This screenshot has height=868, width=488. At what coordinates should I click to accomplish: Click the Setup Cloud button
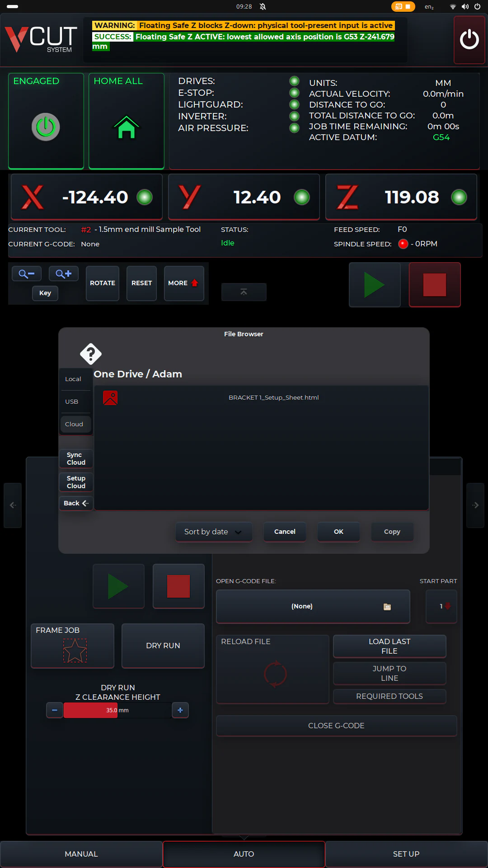pos(76,482)
